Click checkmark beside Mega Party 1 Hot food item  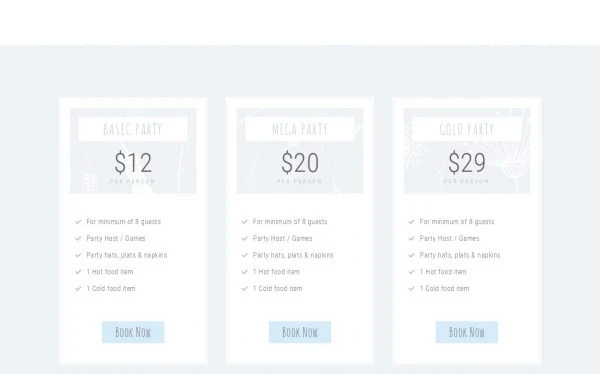(x=245, y=272)
